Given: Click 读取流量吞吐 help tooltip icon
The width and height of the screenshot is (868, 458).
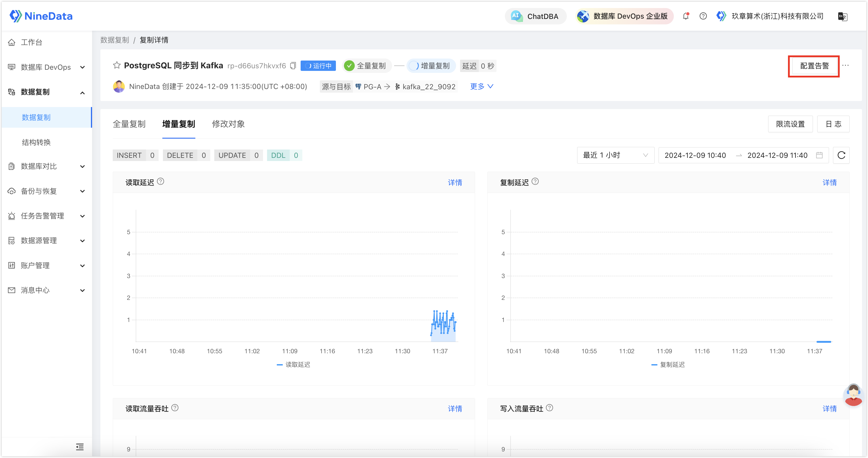Looking at the screenshot, I should (175, 408).
